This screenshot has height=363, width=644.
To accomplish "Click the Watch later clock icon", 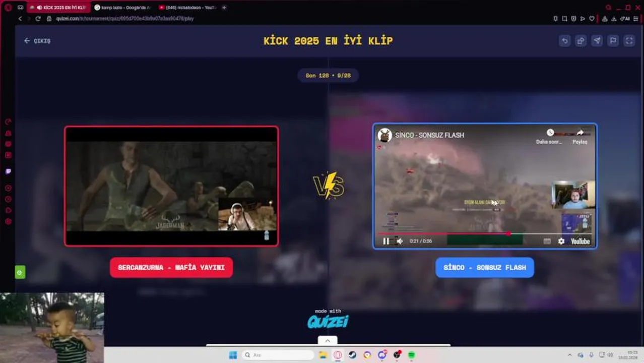I will click(x=550, y=133).
